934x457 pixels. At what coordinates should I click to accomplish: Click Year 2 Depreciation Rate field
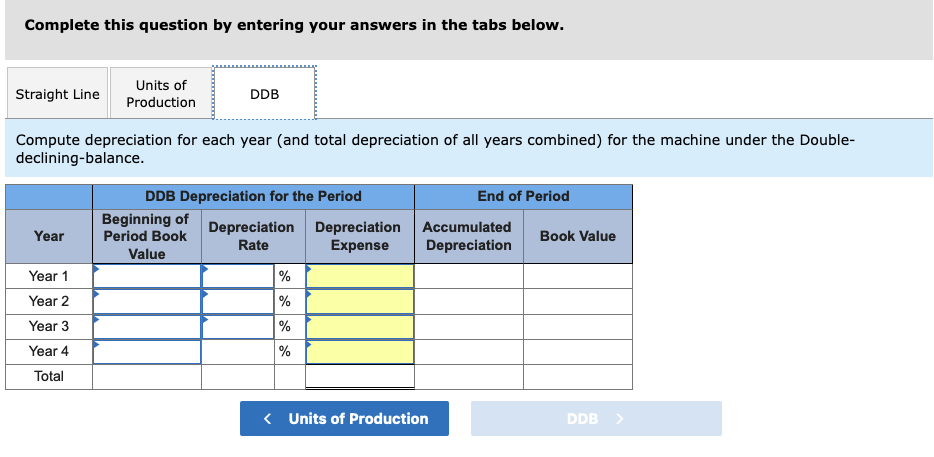click(x=238, y=301)
